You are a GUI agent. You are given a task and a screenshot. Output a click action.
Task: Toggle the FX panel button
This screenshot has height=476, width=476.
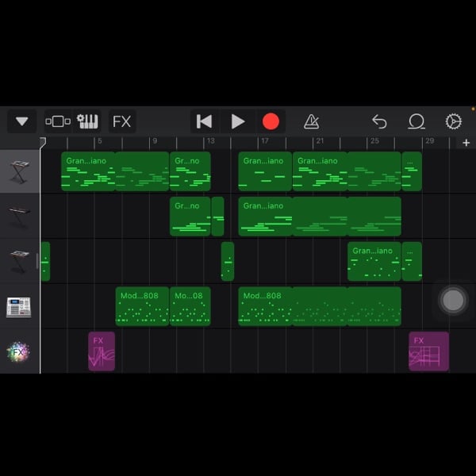point(121,121)
